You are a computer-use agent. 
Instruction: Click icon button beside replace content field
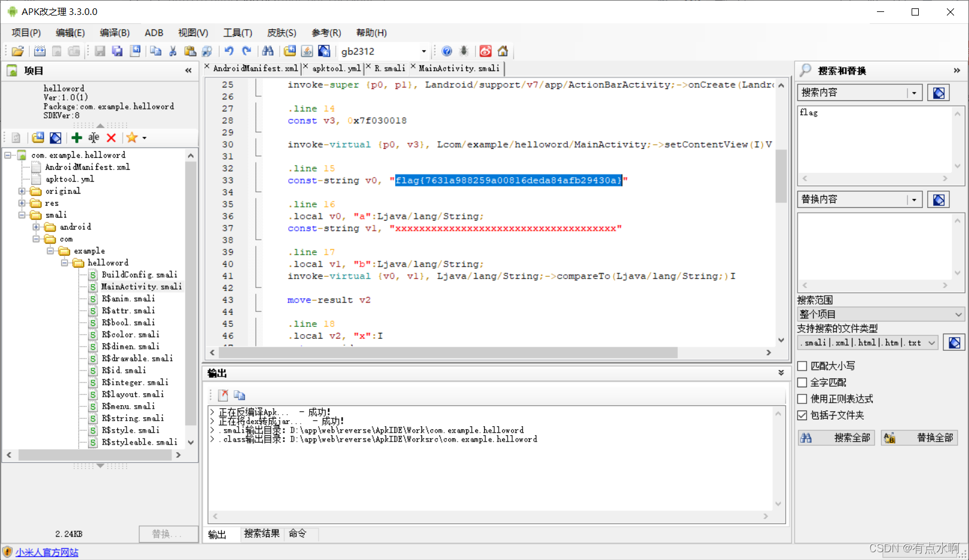(x=939, y=200)
